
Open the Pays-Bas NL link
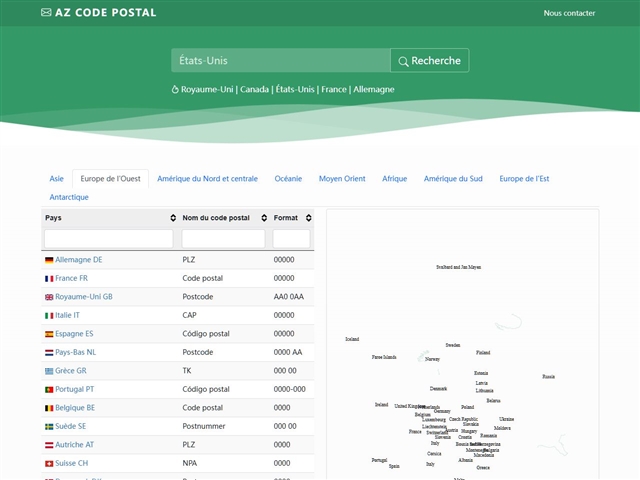pos(76,352)
